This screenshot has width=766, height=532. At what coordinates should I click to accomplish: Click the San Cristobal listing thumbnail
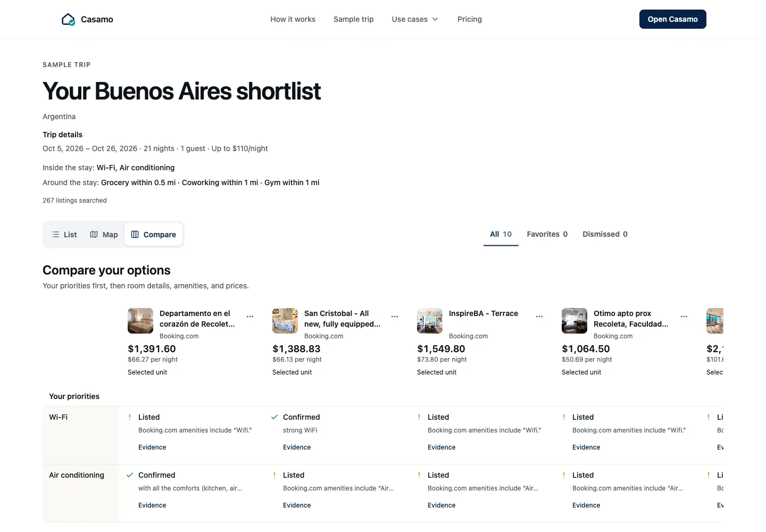pyautogui.click(x=285, y=321)
